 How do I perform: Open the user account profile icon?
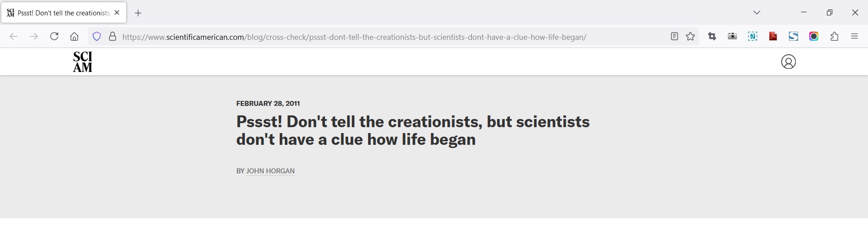[x=788, y=62]
